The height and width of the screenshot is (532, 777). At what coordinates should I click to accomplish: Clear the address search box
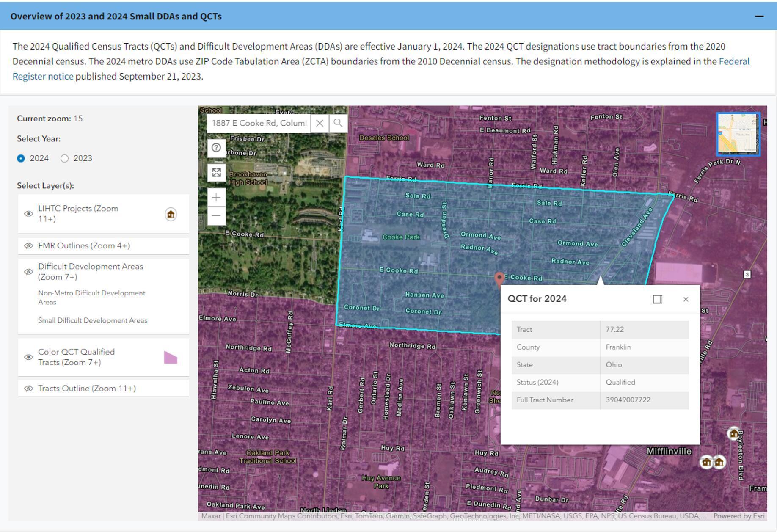(x=320, y=123)
